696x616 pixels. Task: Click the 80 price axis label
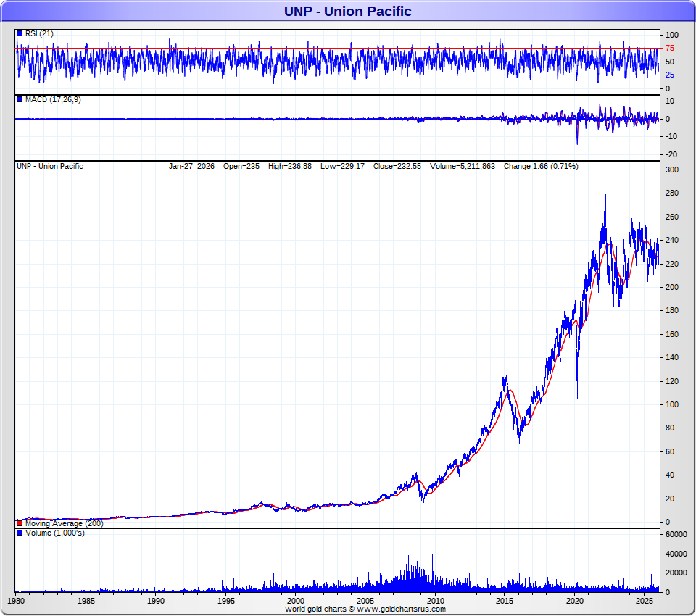[670, 428]
